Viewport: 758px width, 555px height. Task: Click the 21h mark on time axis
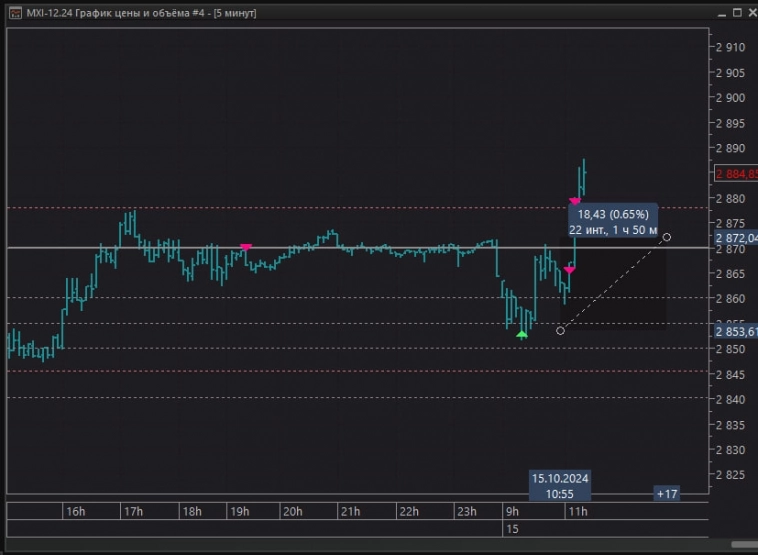coord(350,511)
